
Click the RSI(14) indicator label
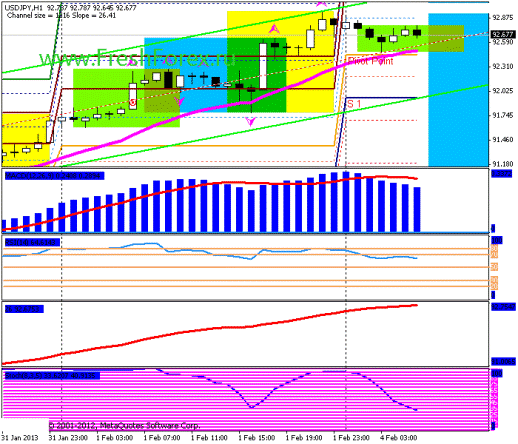click(x=32, y=242)
